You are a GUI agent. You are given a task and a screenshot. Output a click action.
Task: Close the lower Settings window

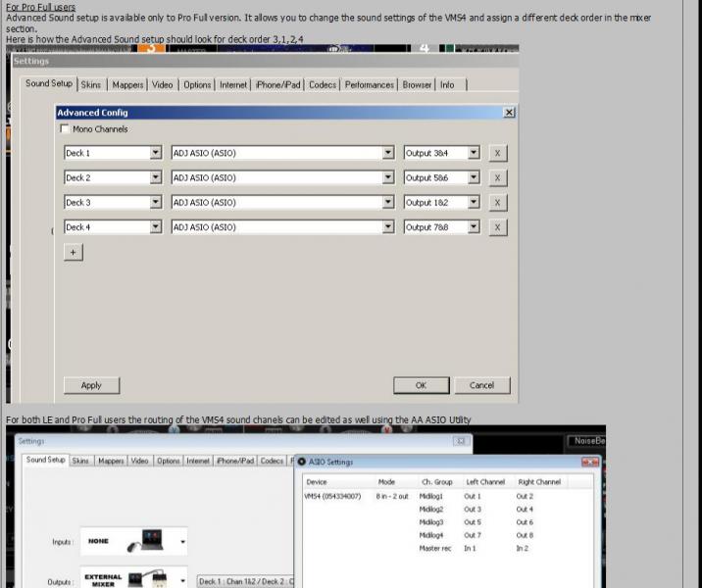(460, 441)
